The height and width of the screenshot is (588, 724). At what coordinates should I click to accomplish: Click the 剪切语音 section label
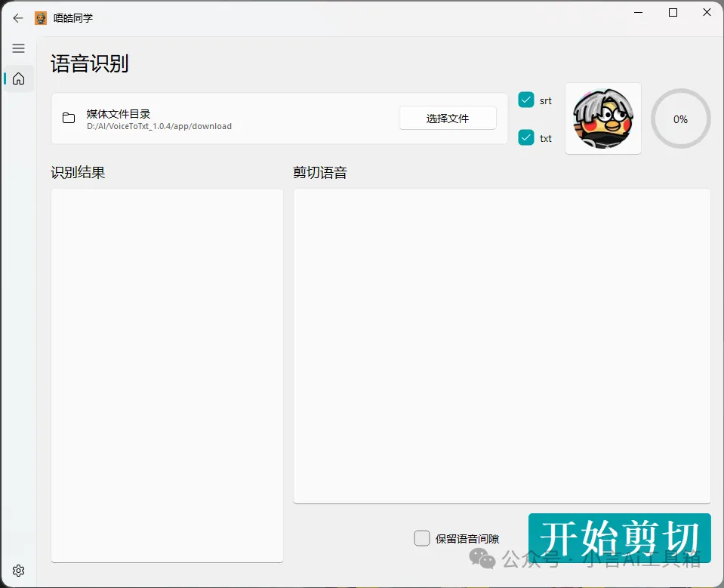[x=320, y=172]
